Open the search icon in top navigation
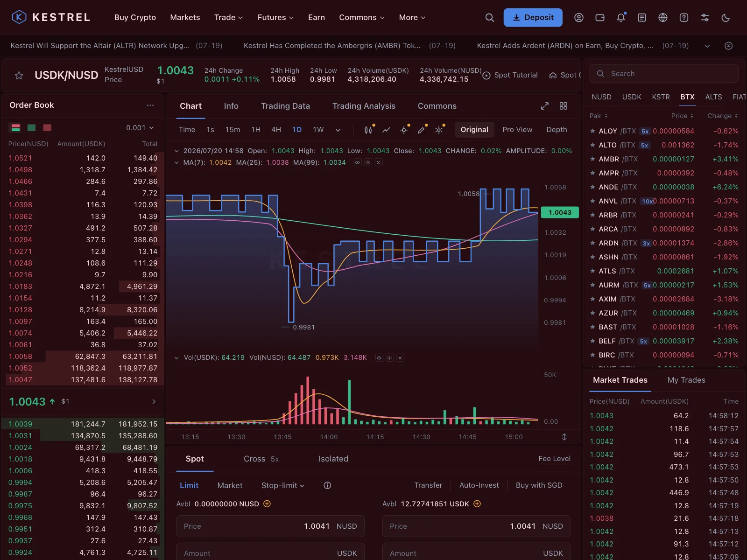747x560 pixels. (x=489, y=18)
